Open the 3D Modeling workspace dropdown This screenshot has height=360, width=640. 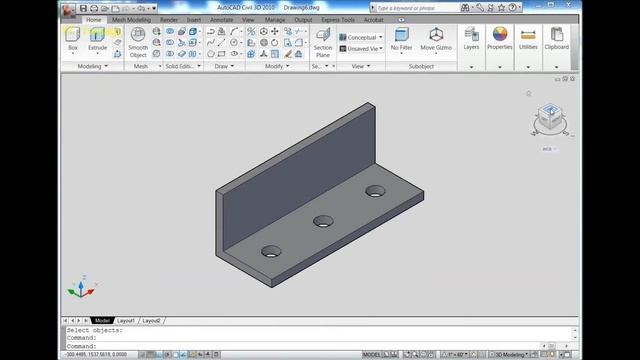(x=509, y=355)
